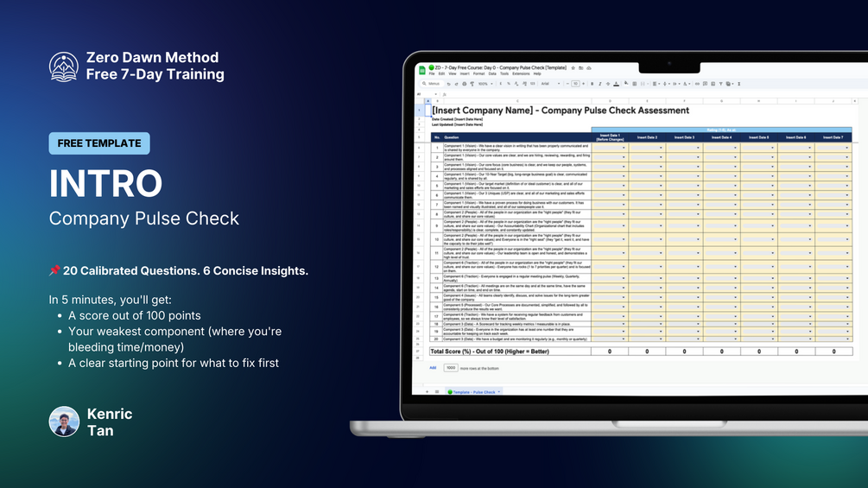Click the Question column header cell
Screen dimensions: 868x488
tap(516, 137)
